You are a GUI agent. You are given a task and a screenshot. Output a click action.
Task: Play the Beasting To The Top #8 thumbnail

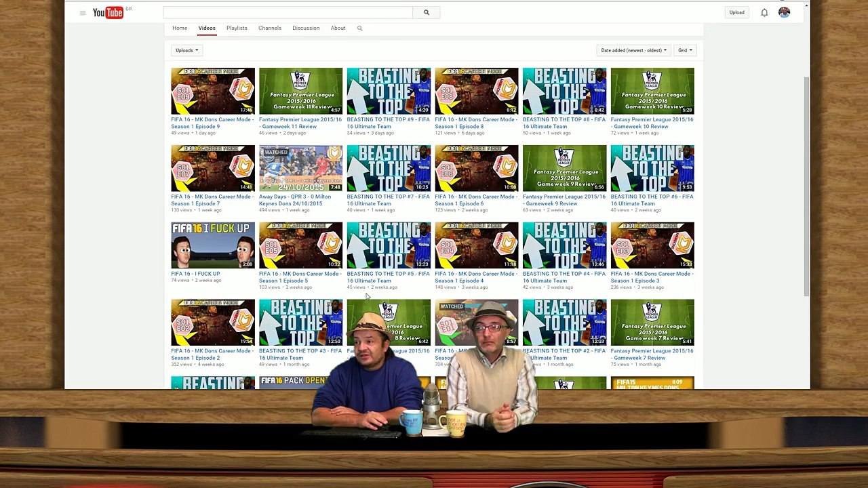(x=564, y=91)
